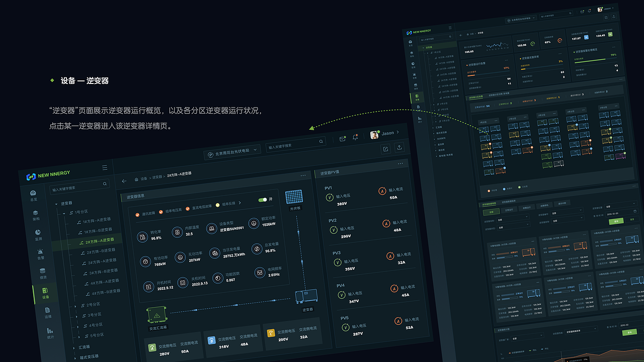Image resolution: width=644 pixels, height=362 pixels.
Task: Click the back arrow next to the breadcrumb
Action: [124, 180]
